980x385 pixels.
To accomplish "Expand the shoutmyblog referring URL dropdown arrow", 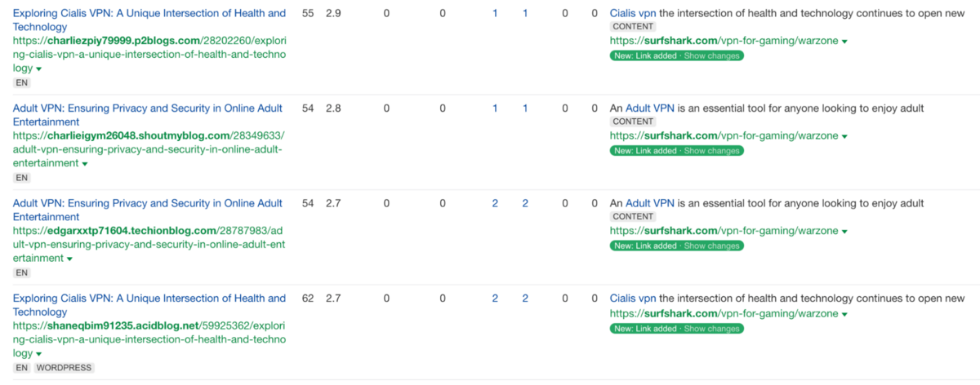I will 84,164.
